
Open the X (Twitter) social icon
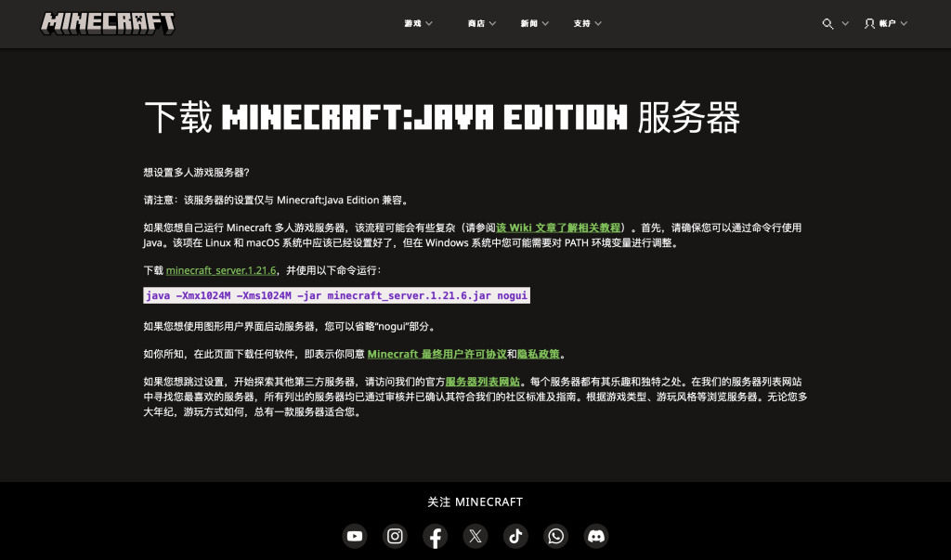pos(475,536)
